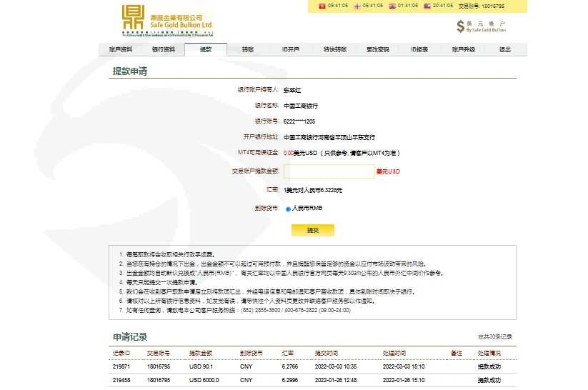Open the 账户资料 tab
Viewport: 588px width, 390px height.
(121, 49)
